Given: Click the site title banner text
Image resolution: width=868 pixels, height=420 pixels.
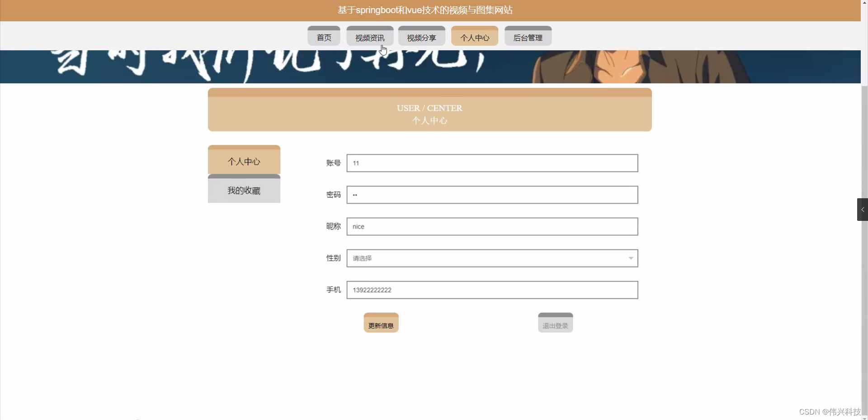Looking at the screenshot, I should pyautogui.click(x=425, y=10).
